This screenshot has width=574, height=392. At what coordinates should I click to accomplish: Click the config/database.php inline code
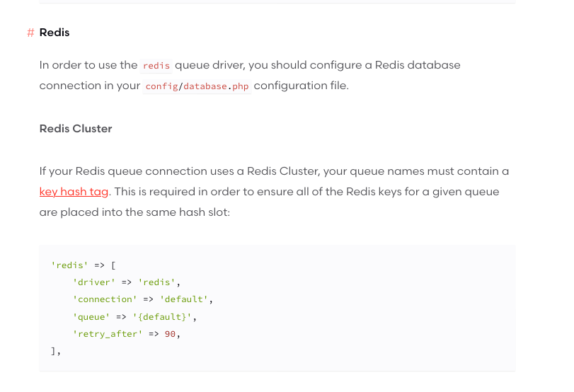[x=197, y=86]
